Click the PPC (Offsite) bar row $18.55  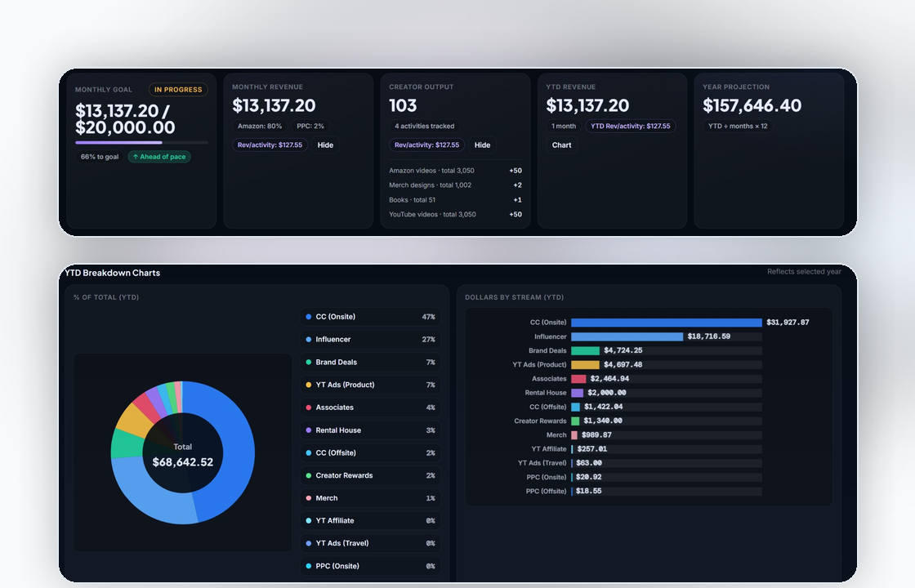(667, 491)
